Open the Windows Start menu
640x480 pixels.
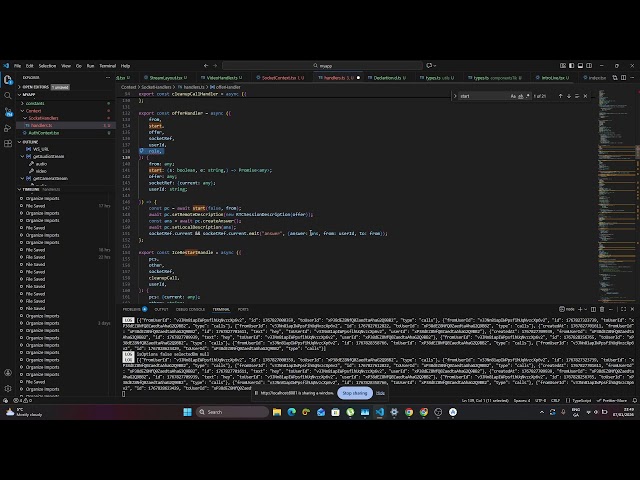coord(187,412)
